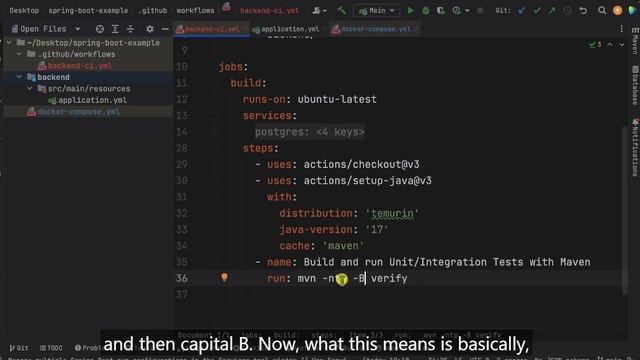Screen dimensions: 640x360
Task: Click Collapse All icon in project panel
Action: coord(130,29)
